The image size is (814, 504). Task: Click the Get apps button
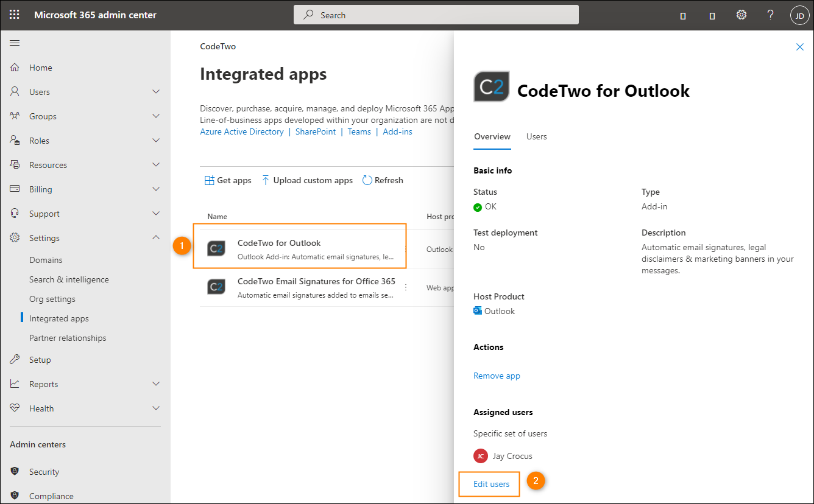[x=228, y=180]
